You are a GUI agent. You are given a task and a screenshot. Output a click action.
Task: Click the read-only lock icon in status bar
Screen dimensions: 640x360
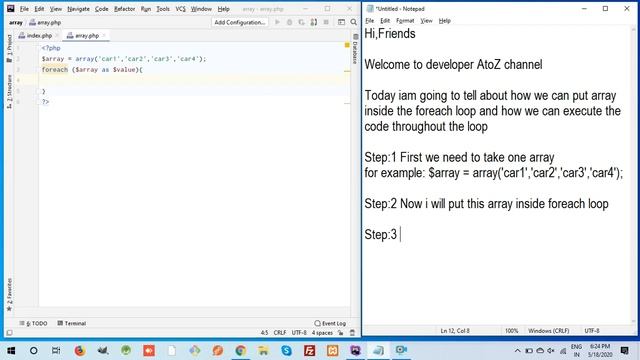click(340, 333)
